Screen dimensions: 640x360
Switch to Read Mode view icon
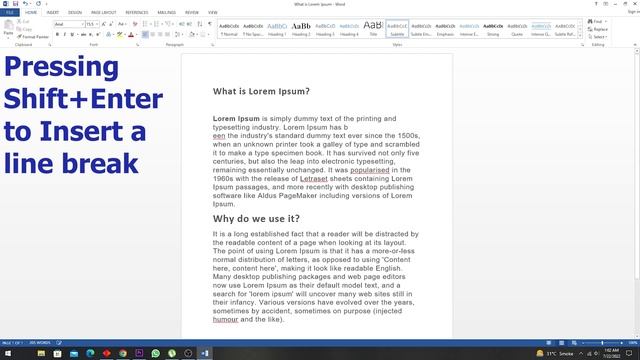(549, 342)
